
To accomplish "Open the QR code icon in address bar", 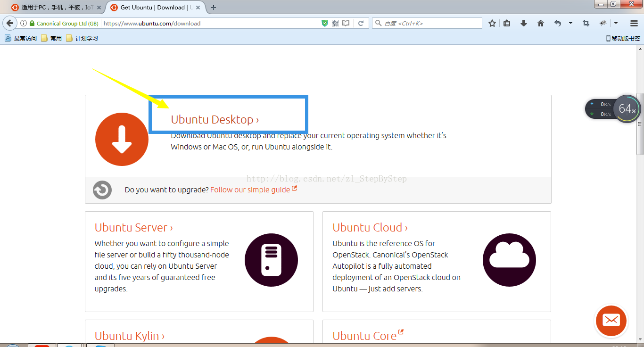I will (335, 23).
